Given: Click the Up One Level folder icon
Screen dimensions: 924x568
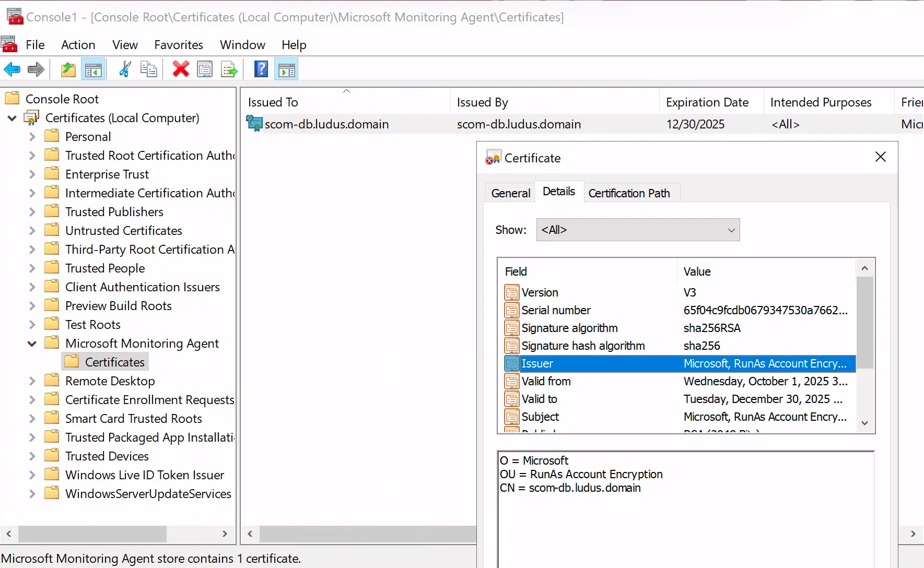Looking at the screenshot, I should pyautogui.click(x=68, y=69).
